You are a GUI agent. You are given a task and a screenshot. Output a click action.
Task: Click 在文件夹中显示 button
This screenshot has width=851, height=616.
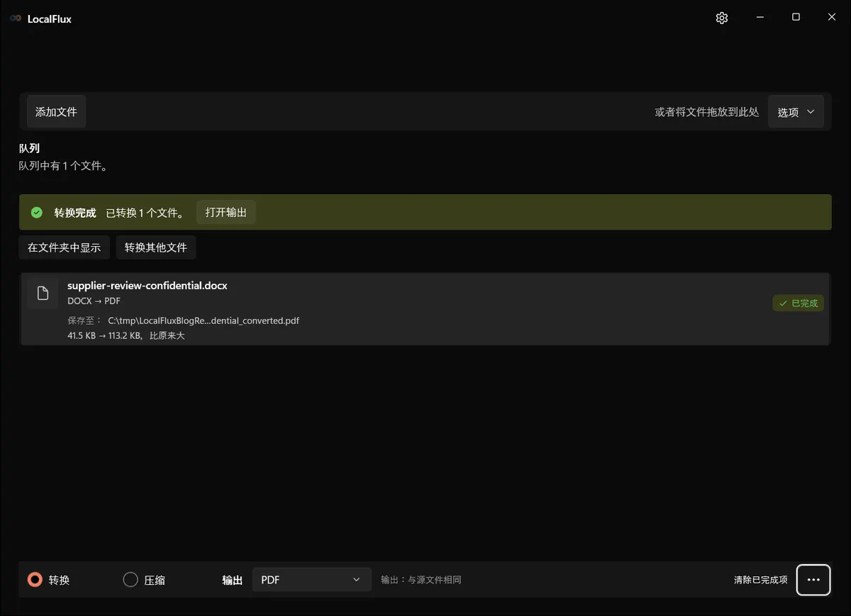64,247
